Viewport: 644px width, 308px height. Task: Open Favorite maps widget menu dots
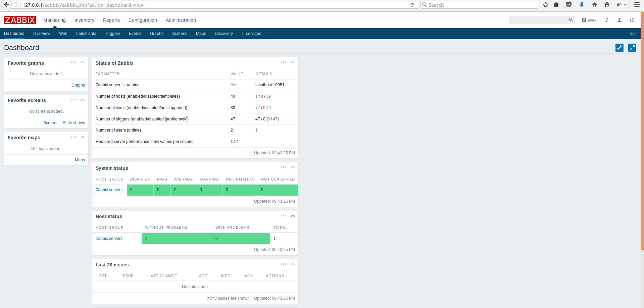coord(73,137)
